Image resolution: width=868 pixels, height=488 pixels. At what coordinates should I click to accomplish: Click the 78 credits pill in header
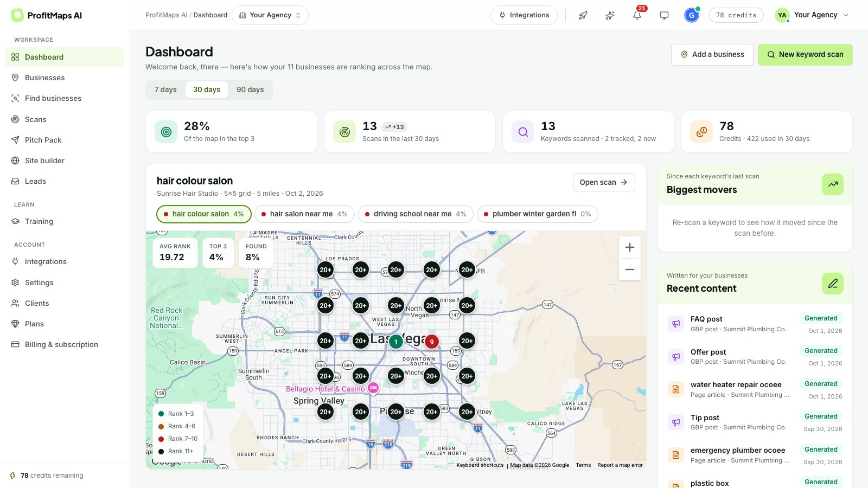736,15
